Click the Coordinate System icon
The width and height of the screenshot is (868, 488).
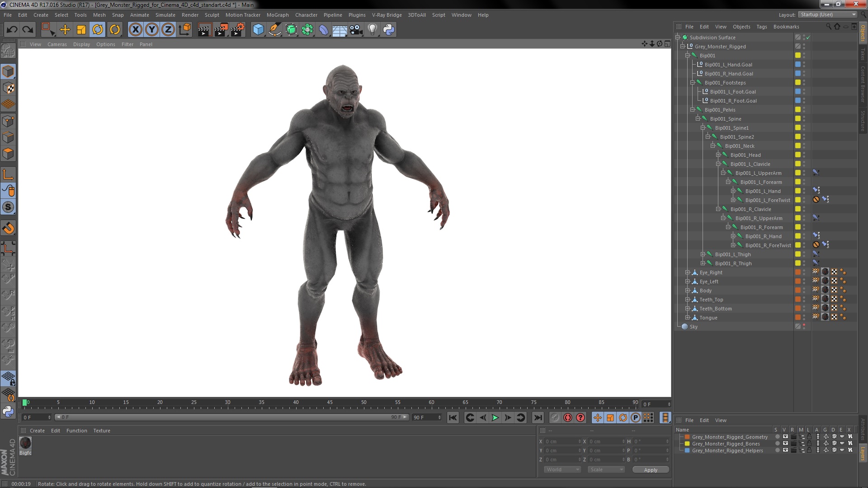coord(184,30)
